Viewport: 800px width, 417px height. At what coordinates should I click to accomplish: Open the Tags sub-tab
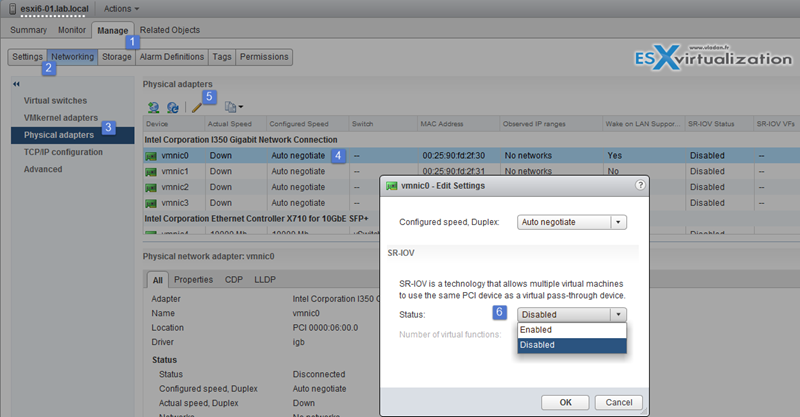222,57
